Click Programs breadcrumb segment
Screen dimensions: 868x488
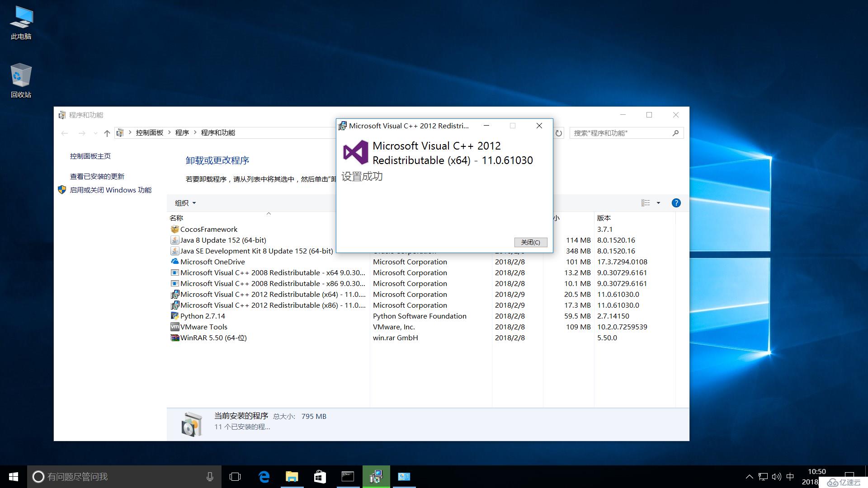tap(182, 132)
